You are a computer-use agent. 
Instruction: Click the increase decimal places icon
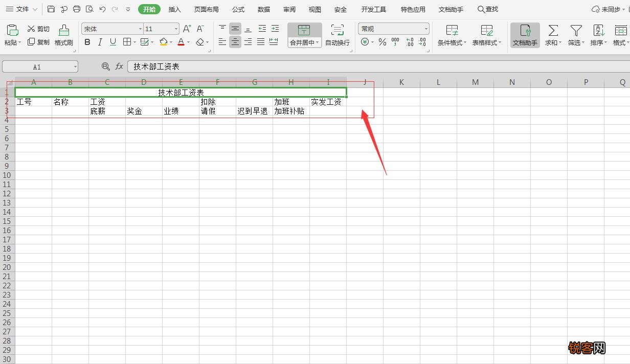[x=410, y=42]
